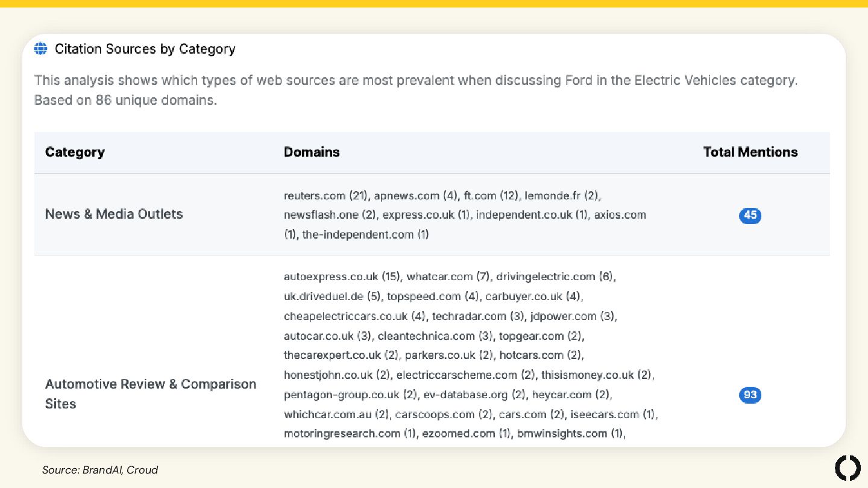Click the drivingelectric.com (6) entry

pos(555,277)
